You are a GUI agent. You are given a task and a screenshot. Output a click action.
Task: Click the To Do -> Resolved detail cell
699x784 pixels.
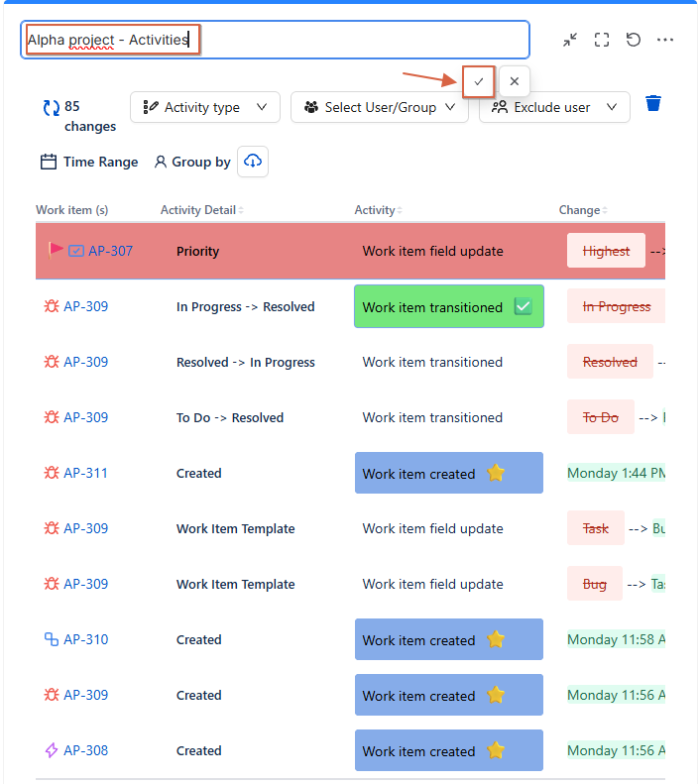point(230,417)
